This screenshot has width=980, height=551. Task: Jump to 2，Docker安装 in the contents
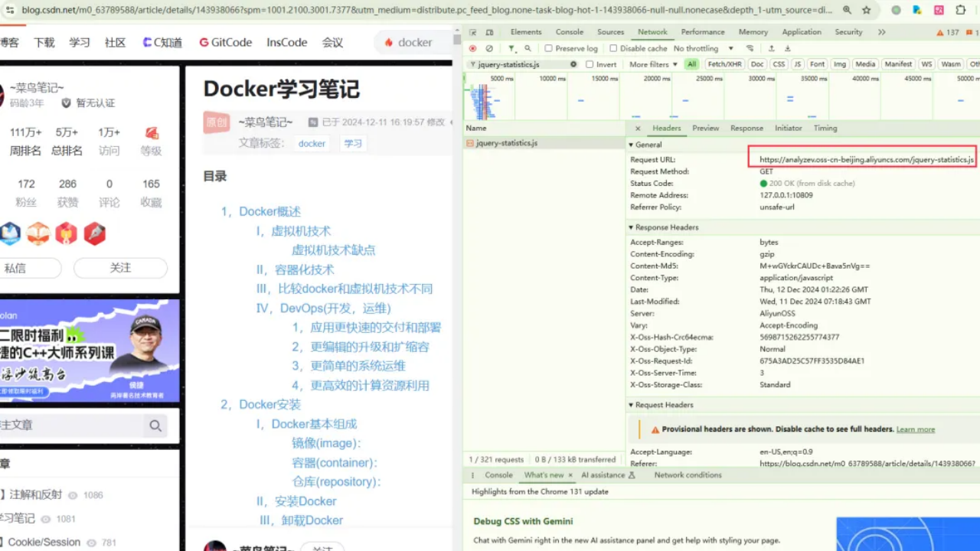pyautogui.click(x=260, y=404)
